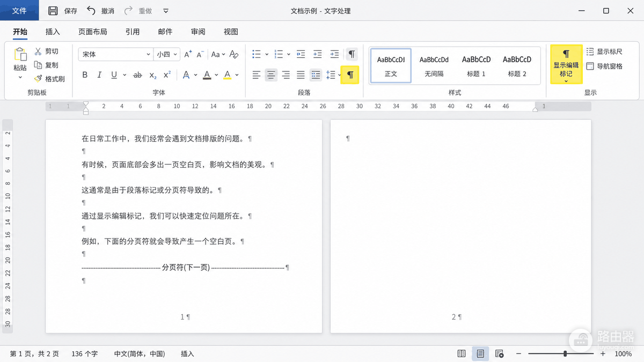Toggle 导航窗格 navigation pane
The width and height of the screenshot is (644, 362).
pyautogui.click(x=604, y=66)
